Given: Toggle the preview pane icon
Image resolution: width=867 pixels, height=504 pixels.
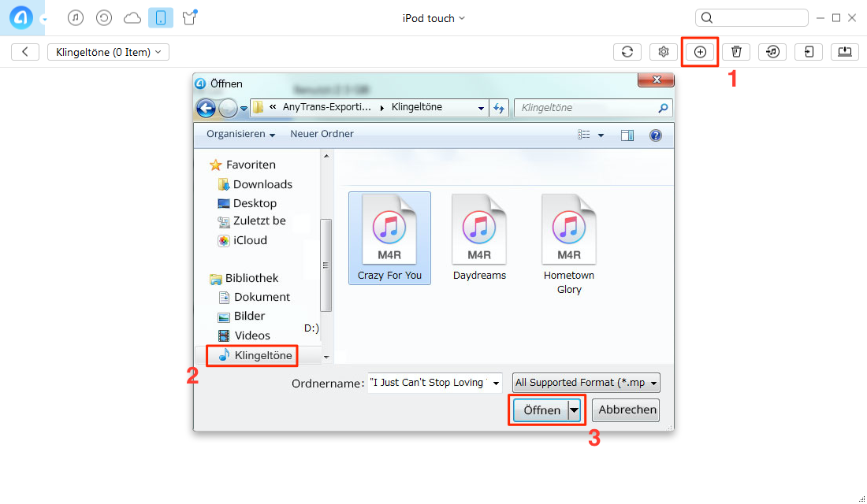Looking at the screenshot, I should (x=627, y=135).
